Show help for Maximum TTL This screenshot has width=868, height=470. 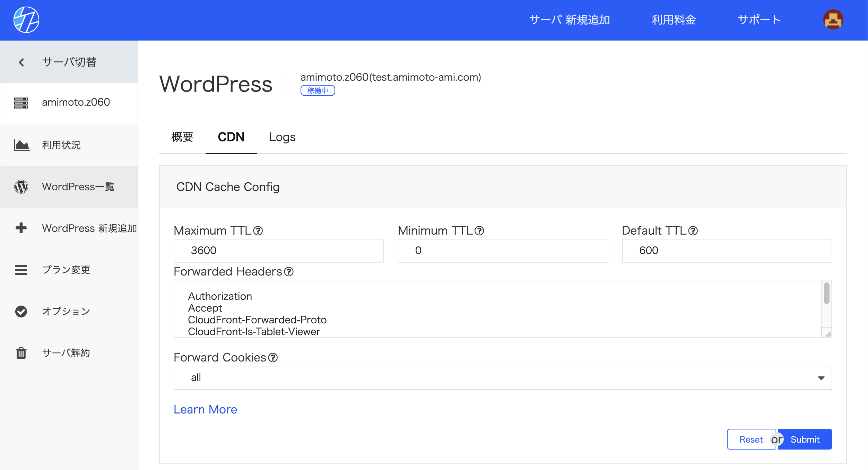point(258,231)
